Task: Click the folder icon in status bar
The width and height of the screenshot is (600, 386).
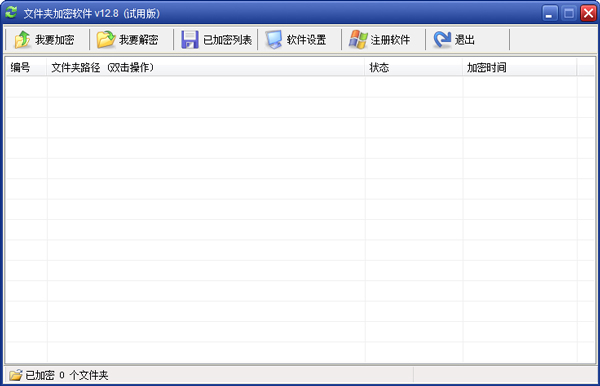Action: tap(16, 375)
